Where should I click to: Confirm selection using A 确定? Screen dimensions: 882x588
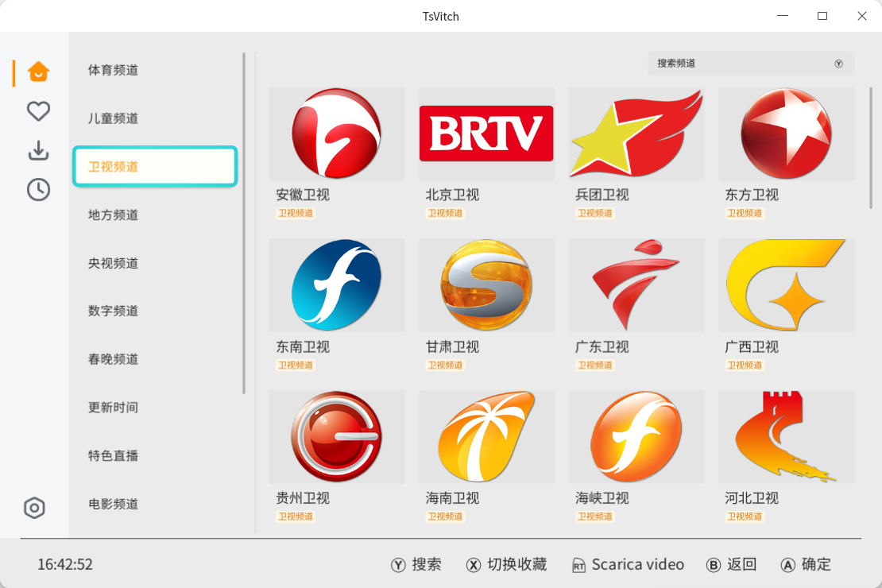coord(804,564)
